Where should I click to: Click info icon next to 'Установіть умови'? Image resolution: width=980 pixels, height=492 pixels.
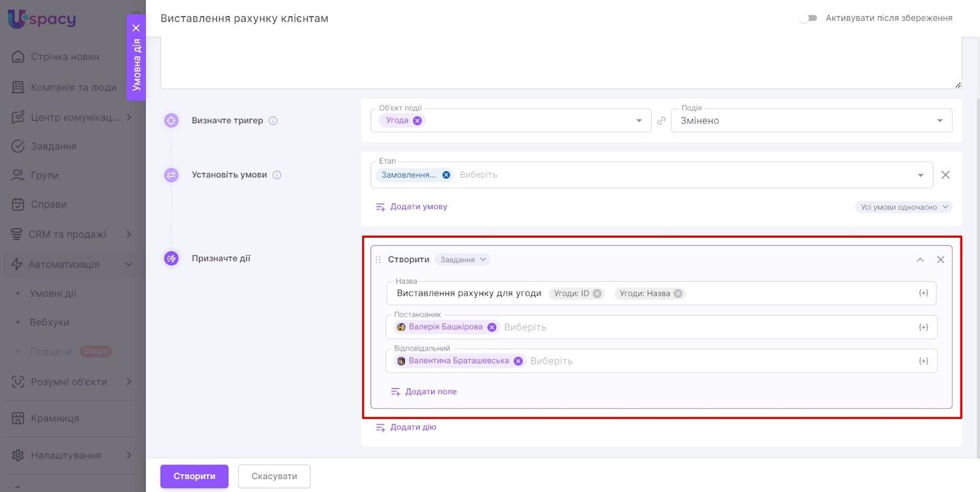pyautogui.click(x=277, y=175)
